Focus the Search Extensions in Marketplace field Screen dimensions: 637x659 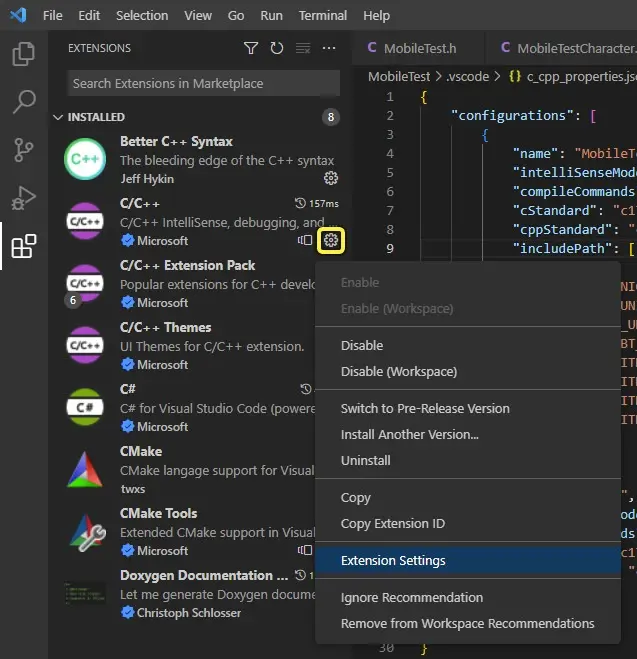pyautogui.click(x=203, y=83)
